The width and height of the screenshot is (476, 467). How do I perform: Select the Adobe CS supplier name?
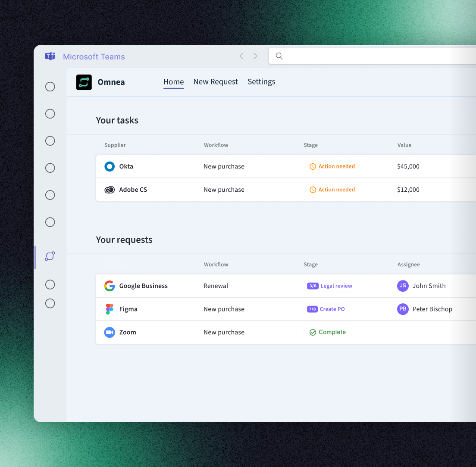pos(133,190)
